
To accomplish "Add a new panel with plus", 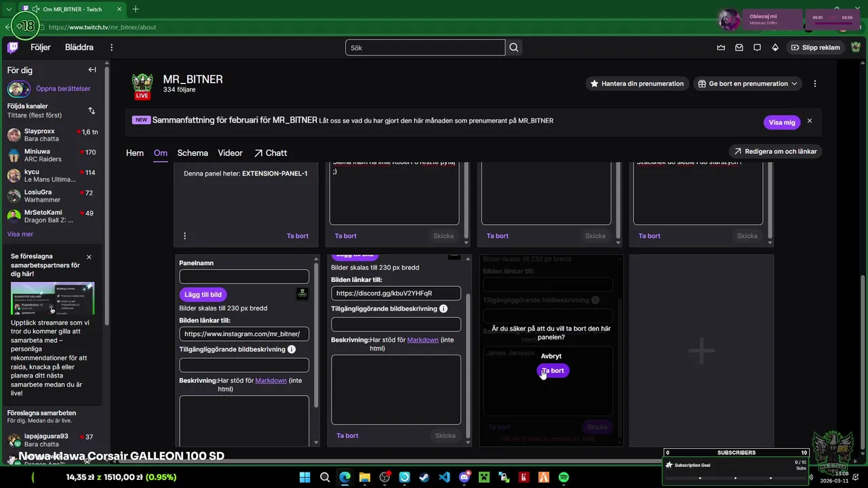I will coord(701,350).
